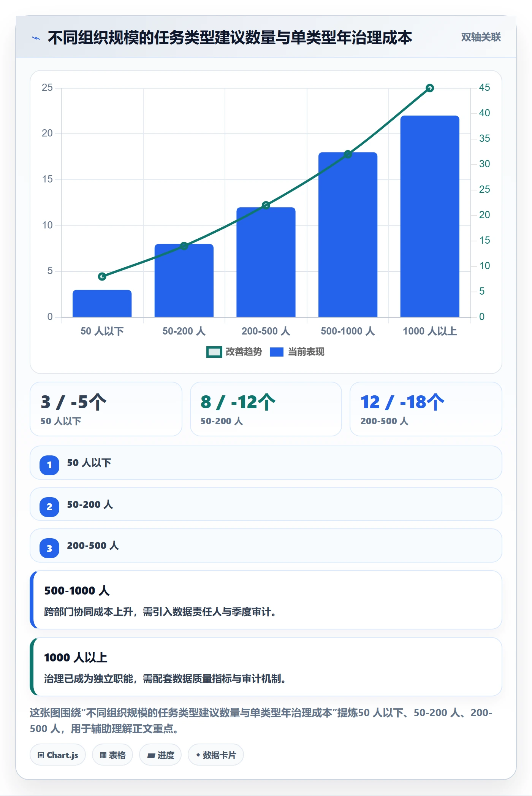
Task: Click the line data point above 50 人以下
Action: click(102, 276)
